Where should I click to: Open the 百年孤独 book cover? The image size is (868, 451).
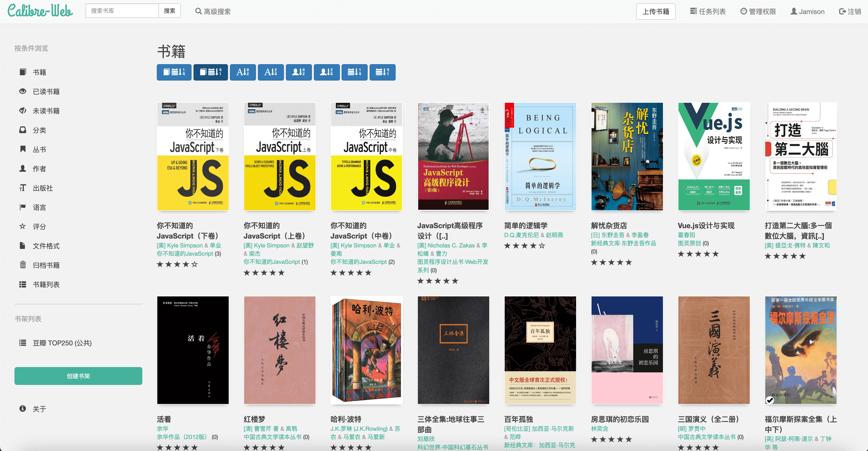click(x=540, y=350)
